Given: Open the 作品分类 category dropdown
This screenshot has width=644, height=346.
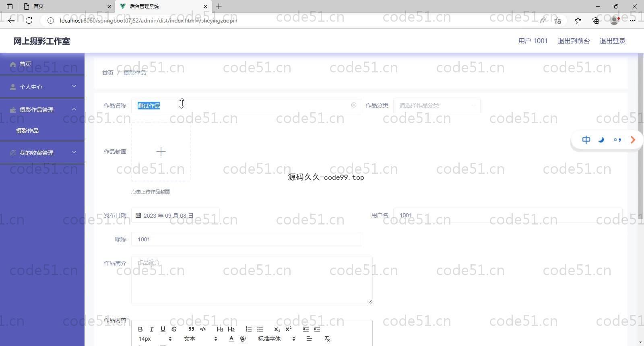Looking at the screenshot, I should tap(437, 105).
